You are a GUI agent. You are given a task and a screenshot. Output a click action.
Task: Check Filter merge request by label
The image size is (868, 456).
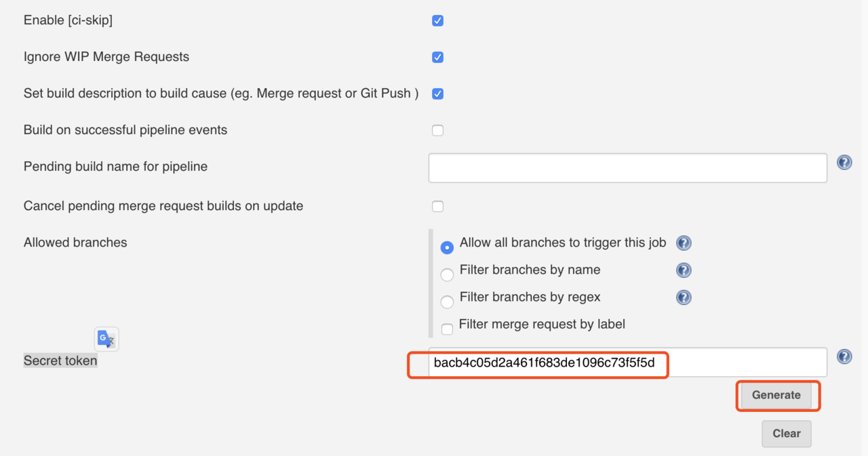coord(447,329)
